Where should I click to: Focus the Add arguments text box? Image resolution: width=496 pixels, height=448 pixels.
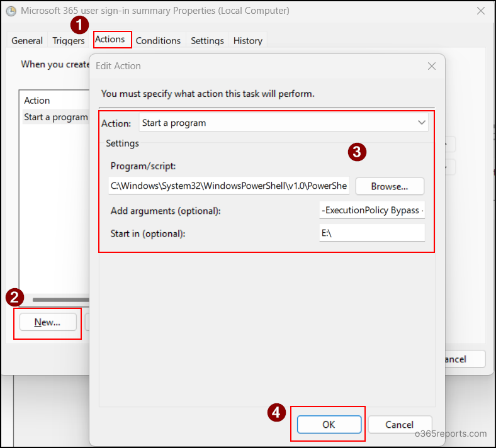point(371,210)
